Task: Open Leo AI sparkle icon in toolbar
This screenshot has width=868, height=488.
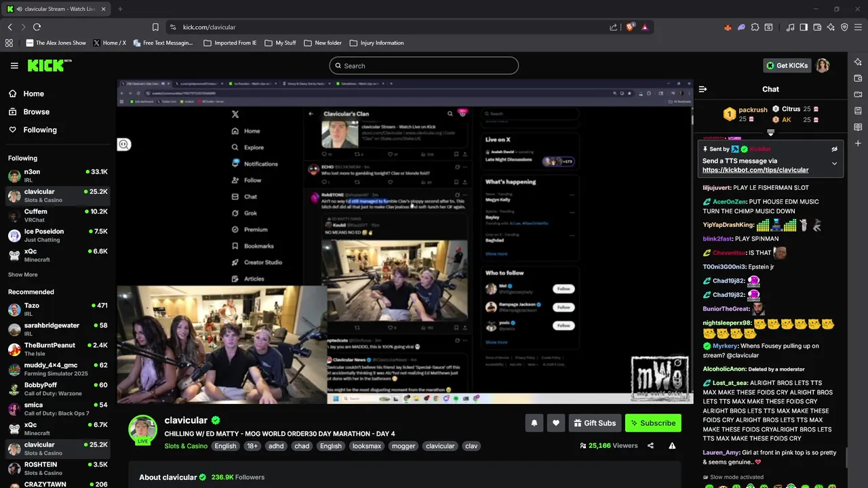Action: (x=831, y=27)
